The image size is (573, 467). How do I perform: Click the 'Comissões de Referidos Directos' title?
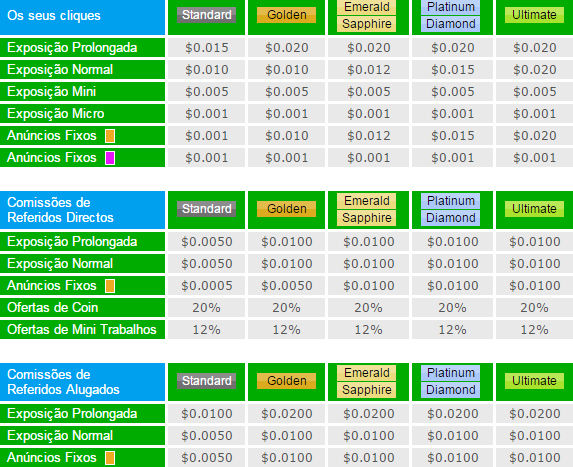coord(60,210)
